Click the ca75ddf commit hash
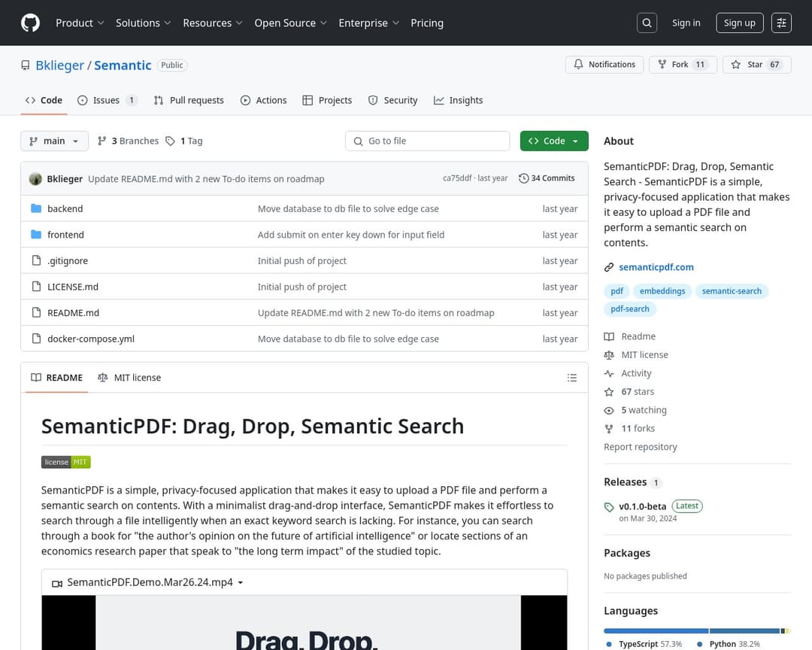 [457, 178]
